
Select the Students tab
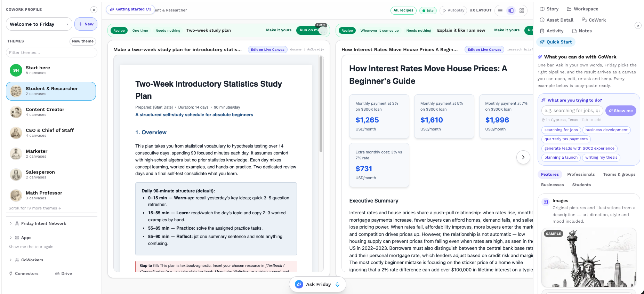tap(581, 185)
